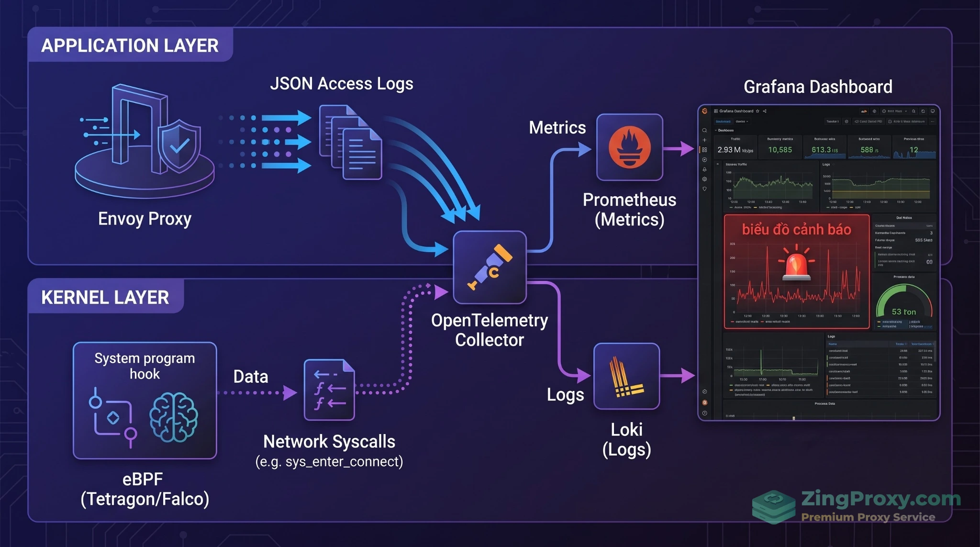Sort the Logs table by the Name column
Viewport: 980px width, 547px height.
point(833,344)
